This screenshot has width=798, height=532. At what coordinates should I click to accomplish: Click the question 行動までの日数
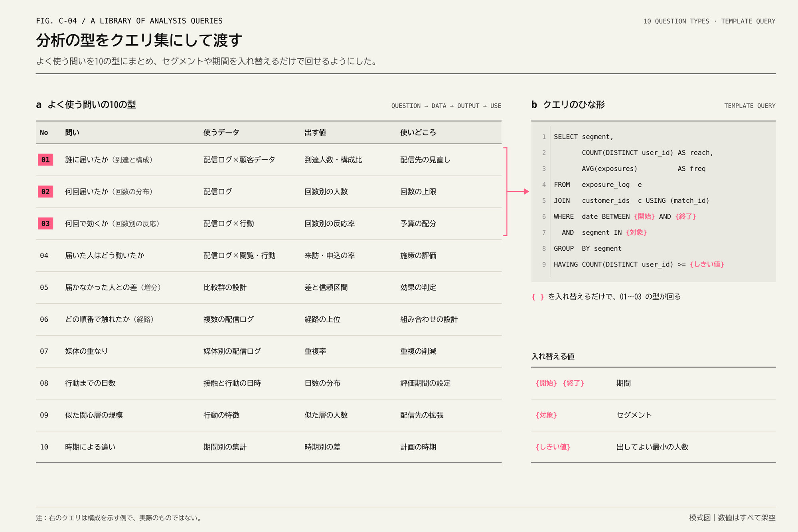[90, 383]
